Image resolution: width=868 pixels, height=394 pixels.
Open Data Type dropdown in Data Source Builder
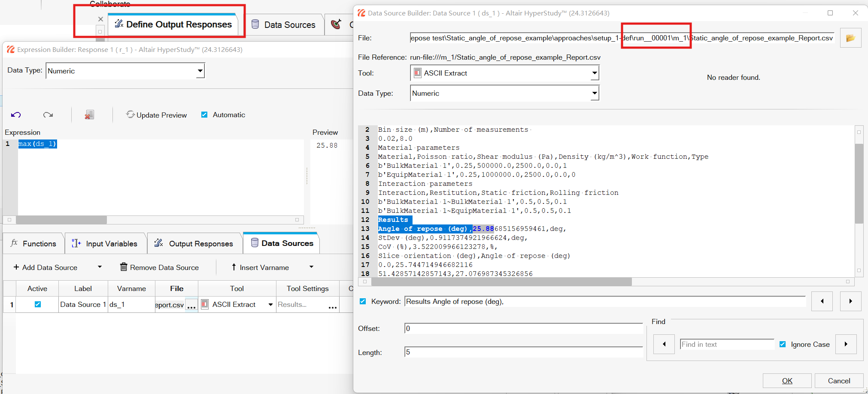coord(595,93)
